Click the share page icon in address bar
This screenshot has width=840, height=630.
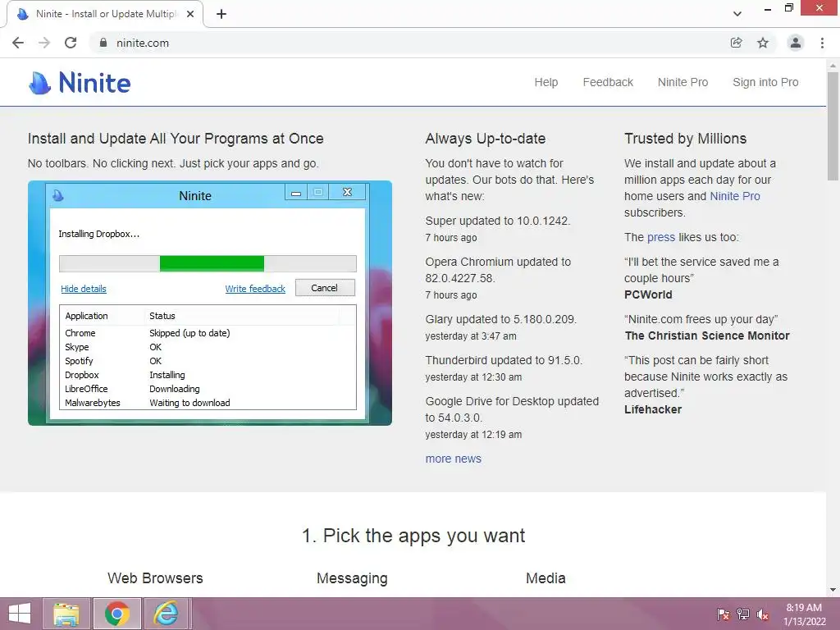coord(736,43)
